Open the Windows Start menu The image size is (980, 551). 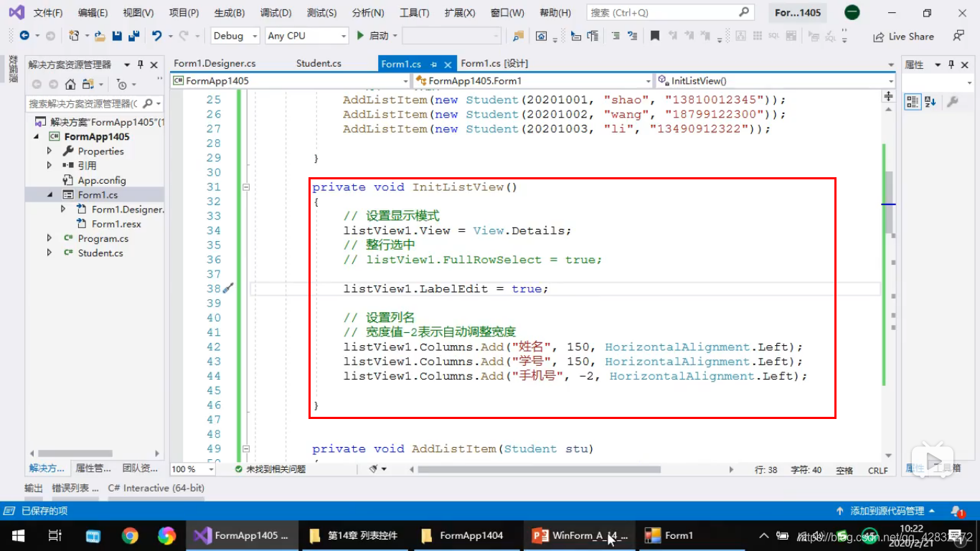(x=18, y=535)
